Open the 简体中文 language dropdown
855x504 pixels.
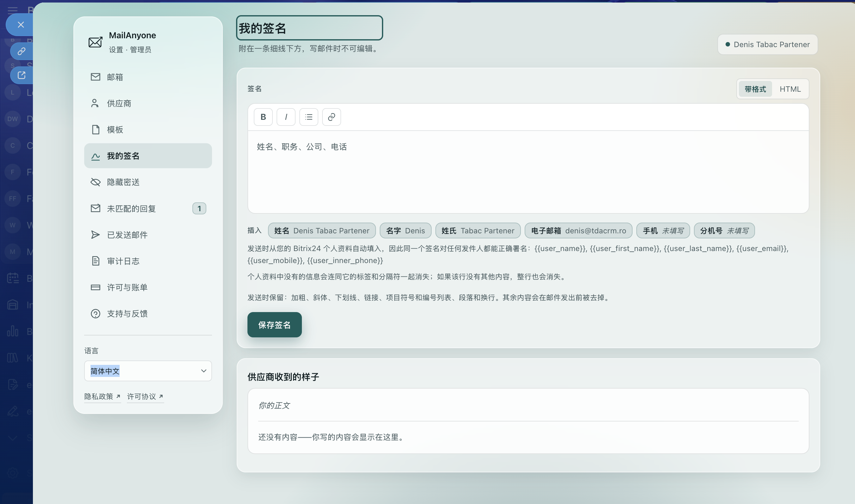[148, 371]
